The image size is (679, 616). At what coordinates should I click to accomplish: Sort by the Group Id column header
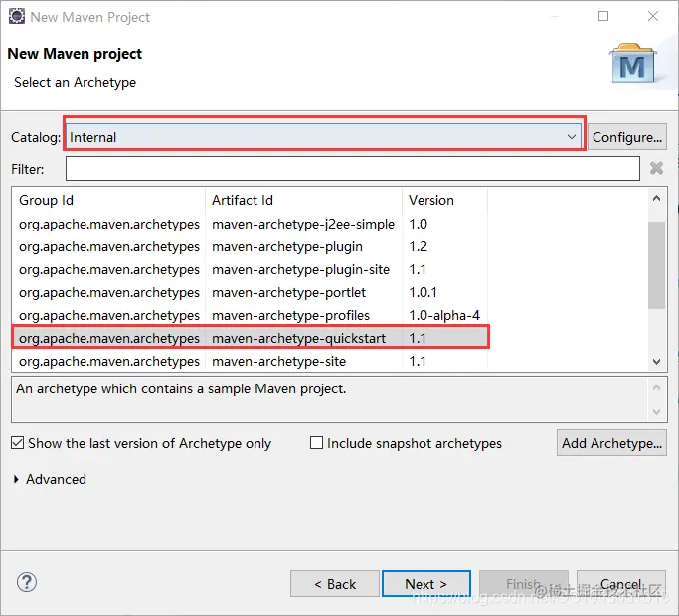click(108, 200)
